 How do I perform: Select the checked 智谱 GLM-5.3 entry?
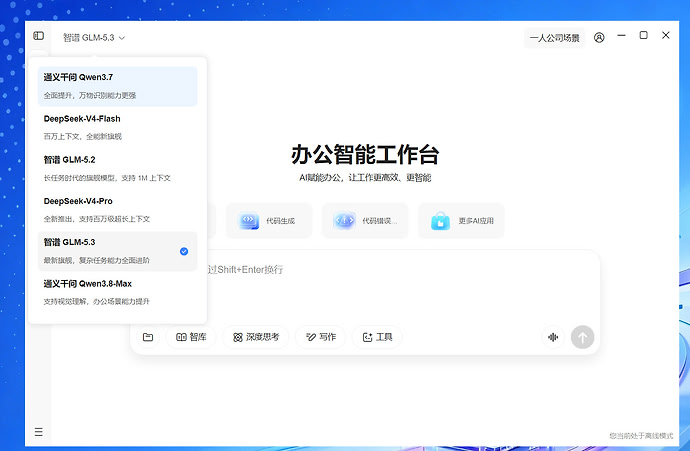(117, 251)
